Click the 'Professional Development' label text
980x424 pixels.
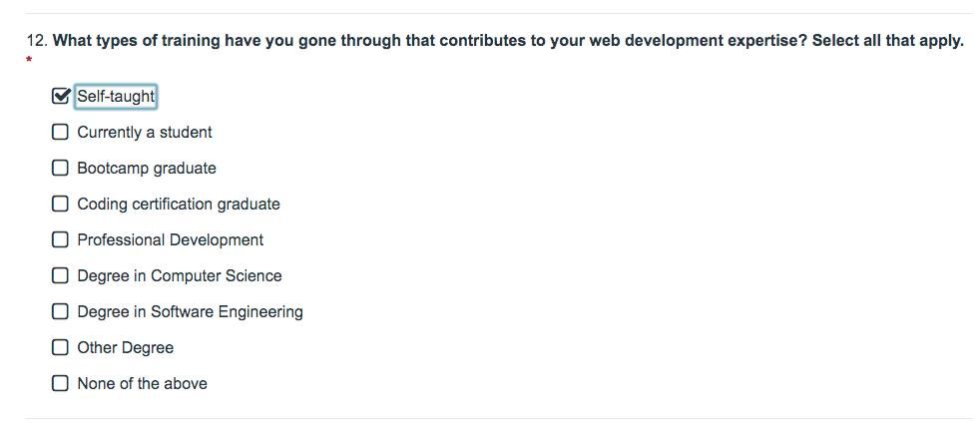click(171, 240)
